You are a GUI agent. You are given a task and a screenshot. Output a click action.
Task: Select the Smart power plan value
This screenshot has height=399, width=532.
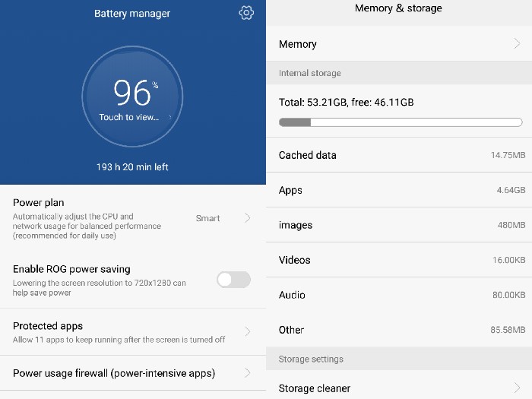pyautogui.click(x=207, y=218)
